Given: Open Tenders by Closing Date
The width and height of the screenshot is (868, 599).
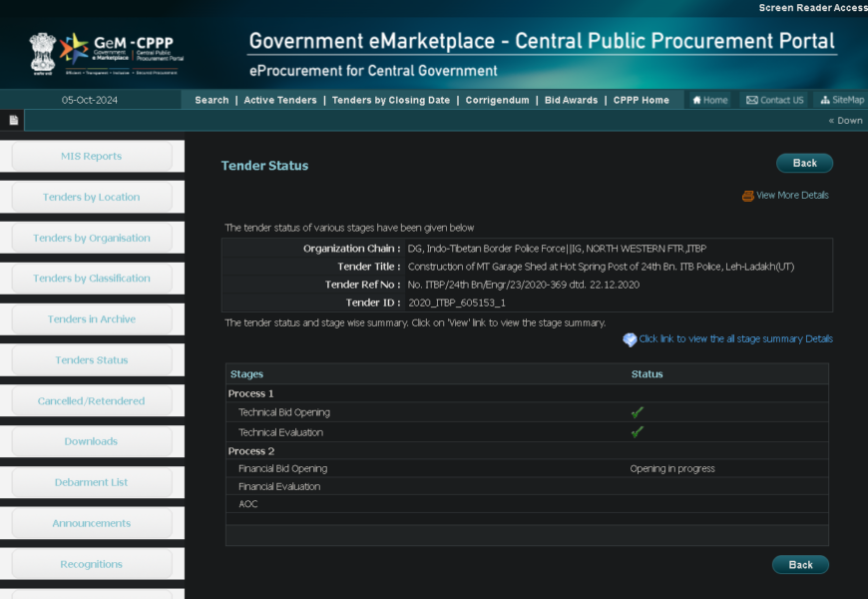Looking at the screenshot, I should click(x=391, y=100).
